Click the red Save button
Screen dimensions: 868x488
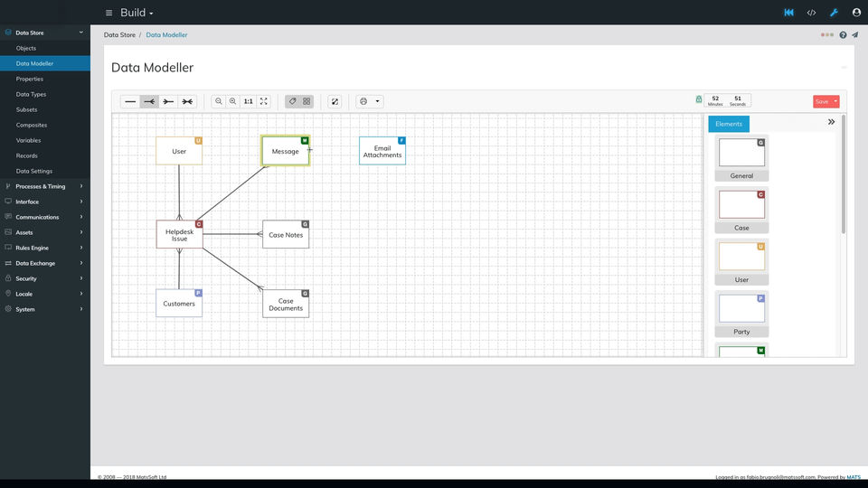point(822,102)
